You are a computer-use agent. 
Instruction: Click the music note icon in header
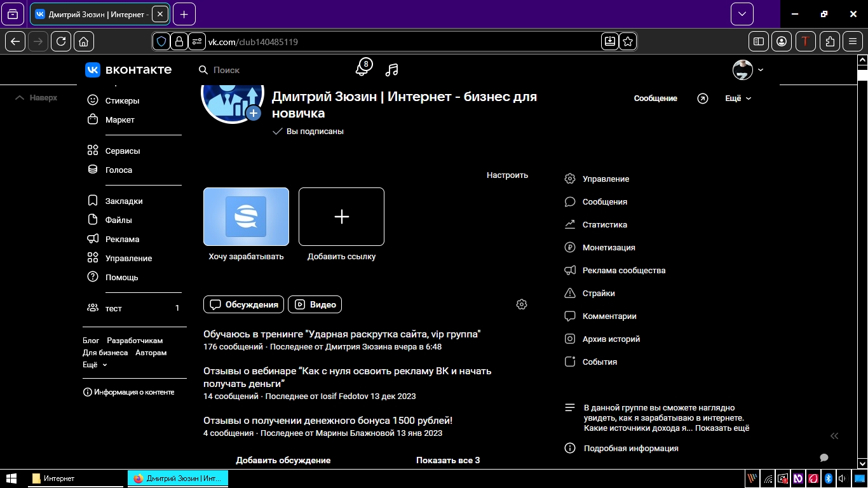392,70
